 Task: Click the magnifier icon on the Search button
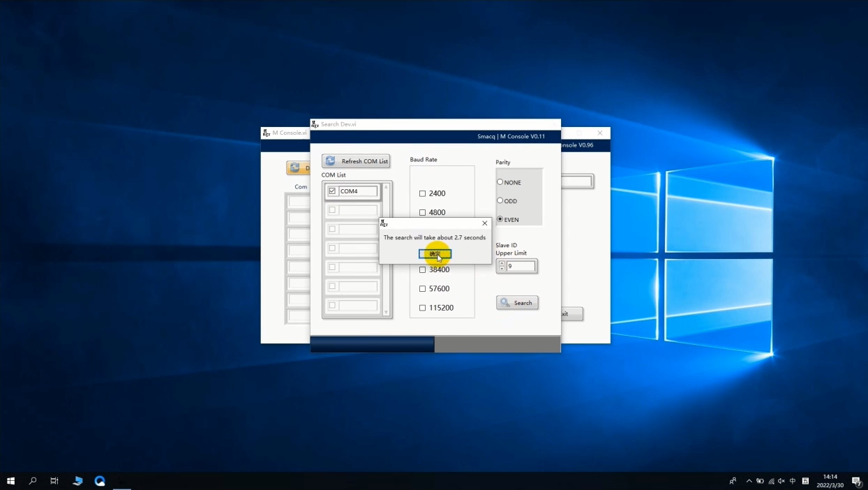[x=505, y=303]
